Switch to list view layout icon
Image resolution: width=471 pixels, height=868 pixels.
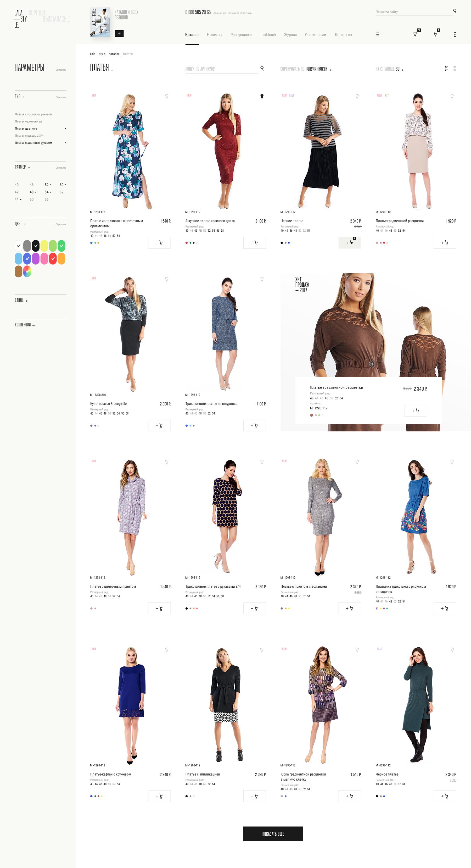(x=446, y=68)
